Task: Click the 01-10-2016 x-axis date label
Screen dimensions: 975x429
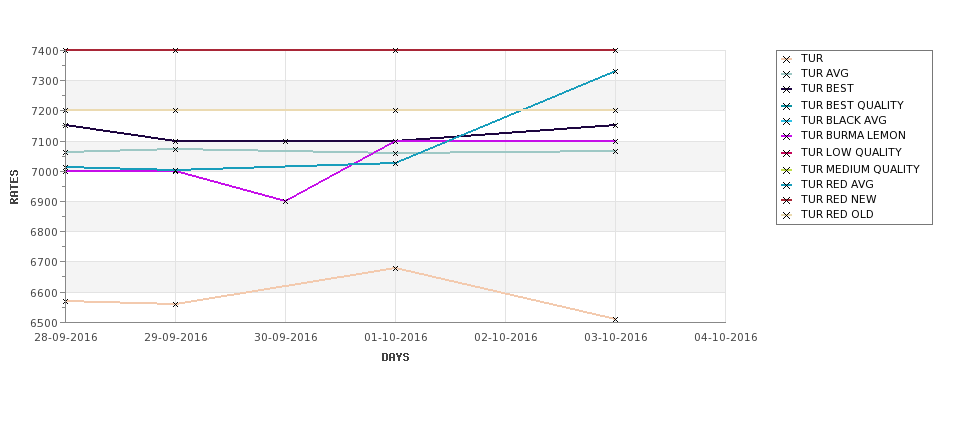Action: coord(395,338)
